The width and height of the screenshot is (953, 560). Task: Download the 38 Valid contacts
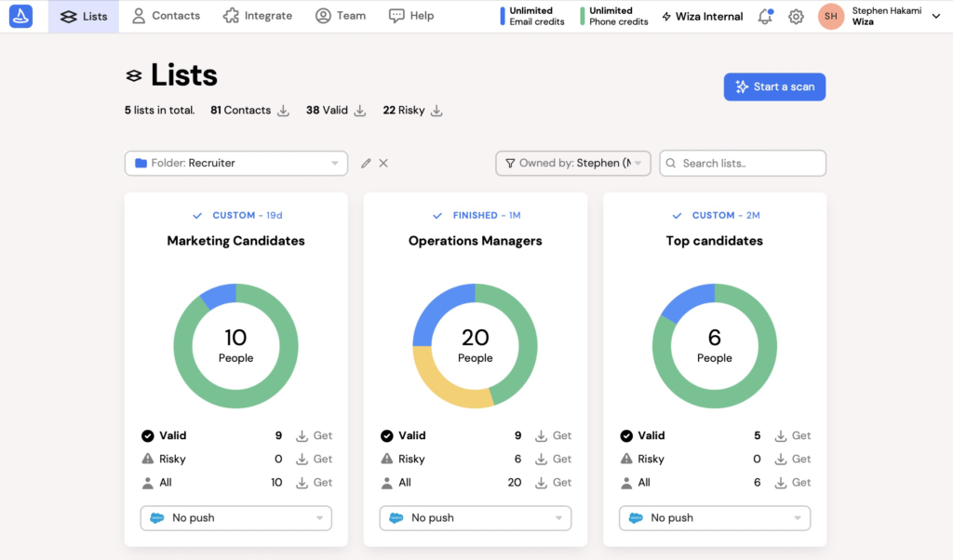tap(360, 111)
